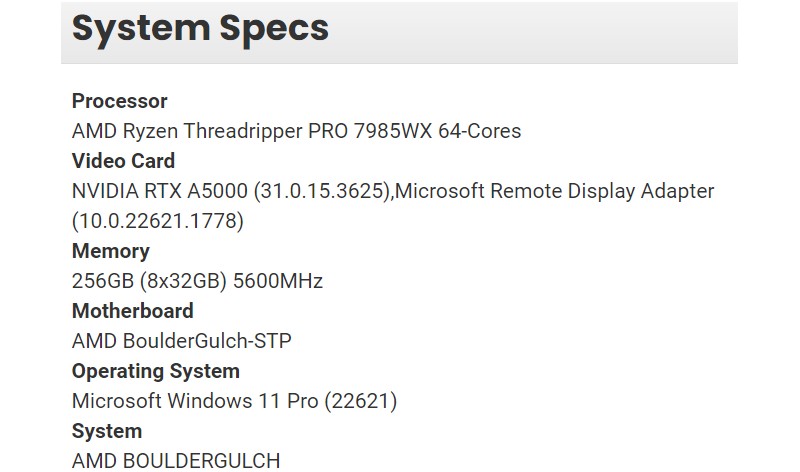The image size is (800, 472).
Task: Click the Operating System label
Action: click(x=155, y=371)
